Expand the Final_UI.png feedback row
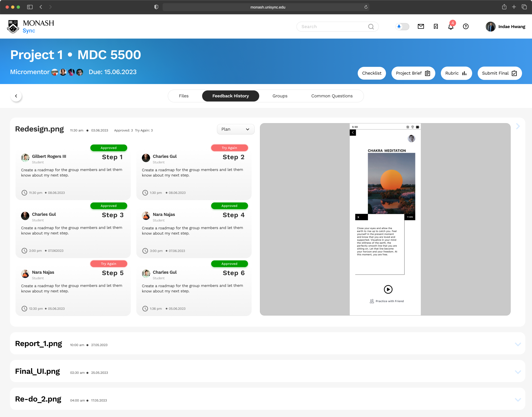Screen dimensions: 532x417 [x=518, y=372]
